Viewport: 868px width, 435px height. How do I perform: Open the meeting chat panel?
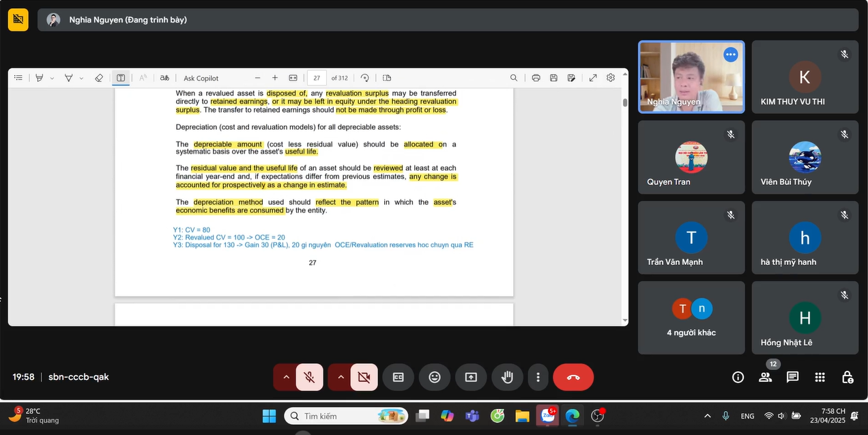pos(792,377)
